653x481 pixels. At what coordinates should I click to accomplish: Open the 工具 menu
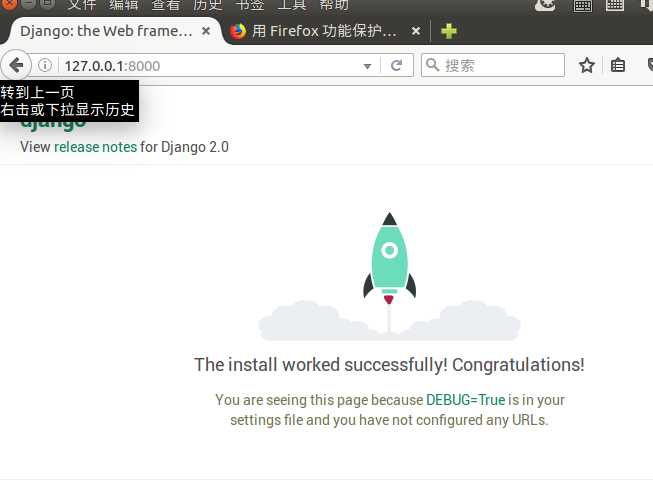coord(292,5)
